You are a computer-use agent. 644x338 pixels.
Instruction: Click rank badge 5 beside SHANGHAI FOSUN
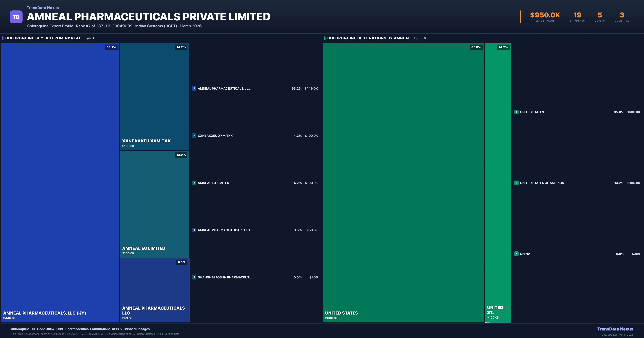pos(194,277)
